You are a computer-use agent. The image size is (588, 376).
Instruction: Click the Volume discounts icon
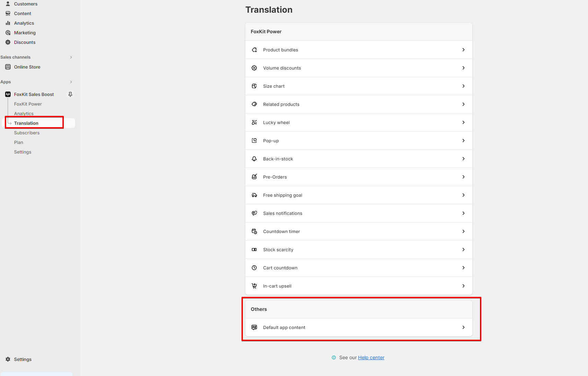pos(254,68)
